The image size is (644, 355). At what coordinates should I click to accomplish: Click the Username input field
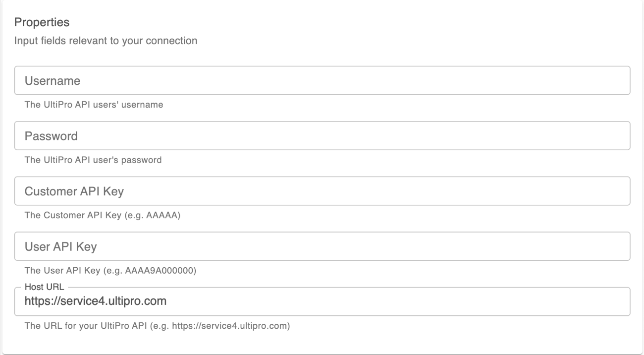pyautogui.click(x=322, y=80)
